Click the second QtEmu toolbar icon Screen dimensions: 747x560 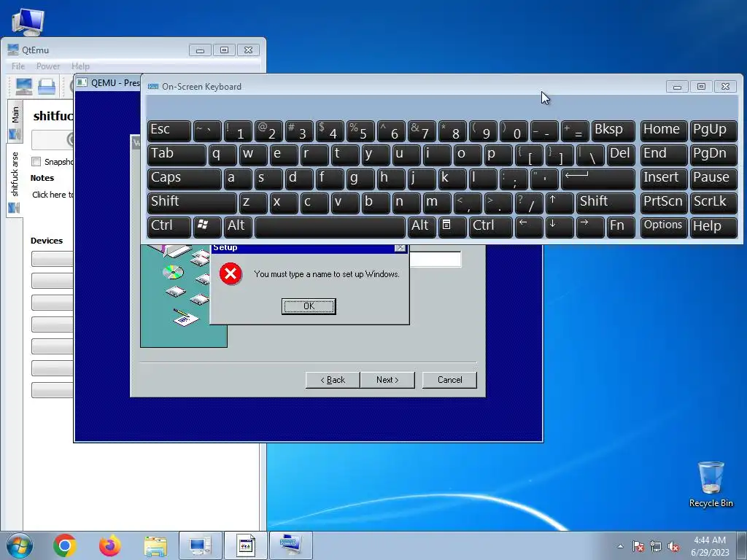click(x=47, y=87)
